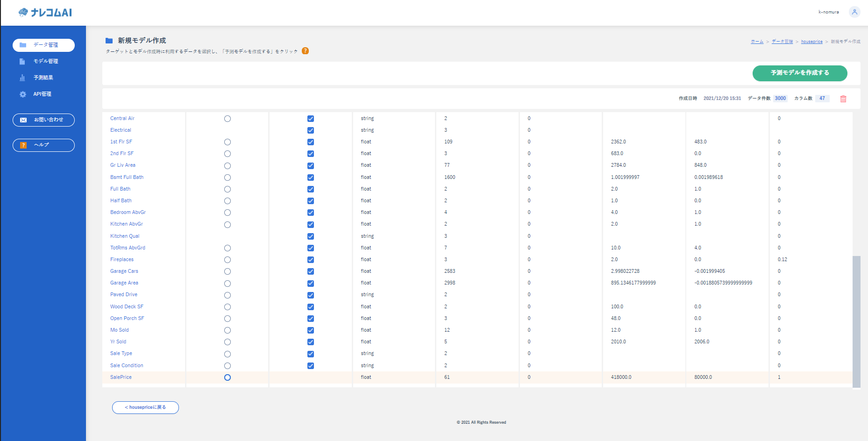Click the Yr Sold max value 2010.0
Viewport: 868px width, 441px height.
[619, 342]
